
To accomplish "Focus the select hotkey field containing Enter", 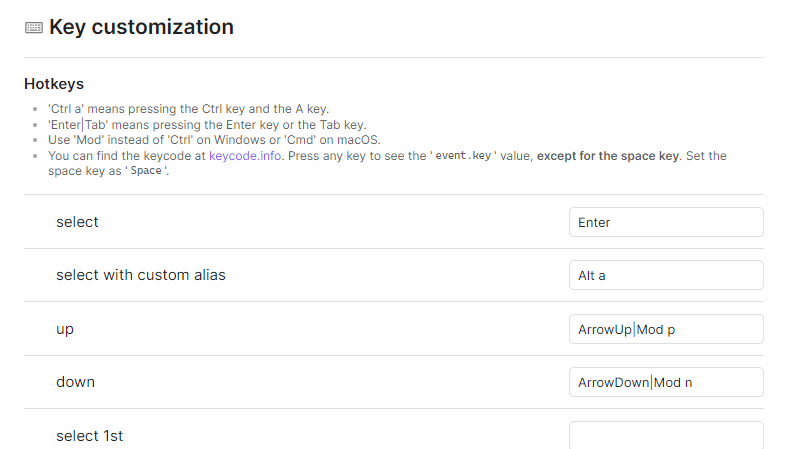I will 666,222.
